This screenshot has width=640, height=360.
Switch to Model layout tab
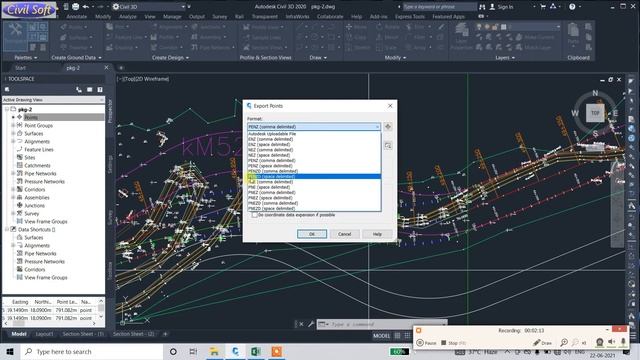point(19,334)
